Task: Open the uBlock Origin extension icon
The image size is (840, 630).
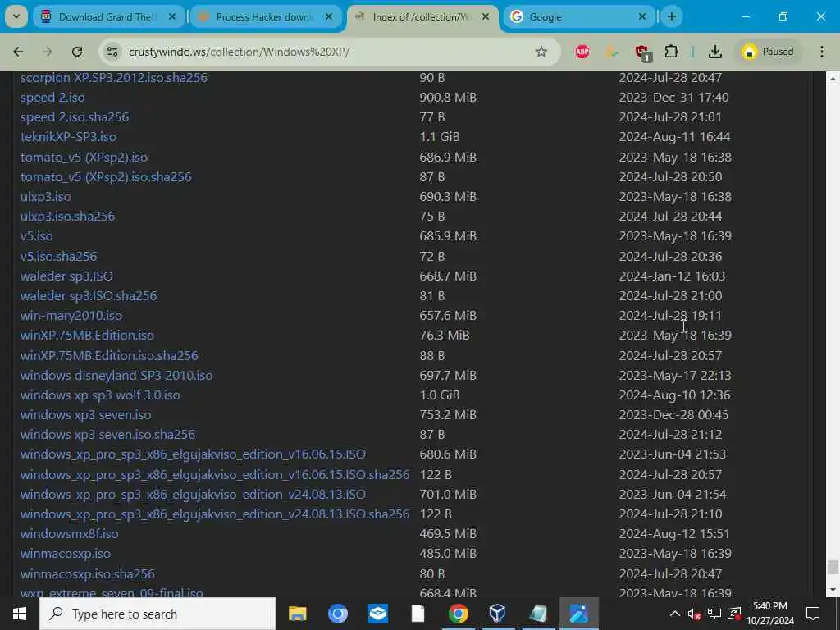Action: coord(642,52)
